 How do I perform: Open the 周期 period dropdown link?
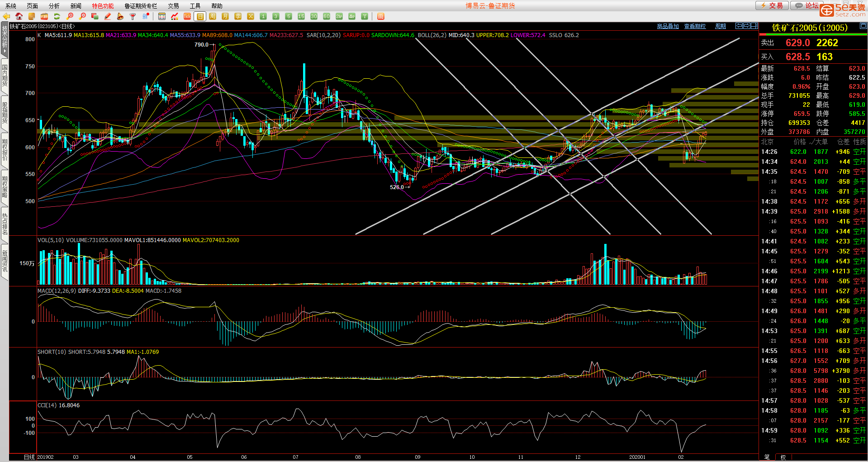pyautogui.click(x=720, y=26)
